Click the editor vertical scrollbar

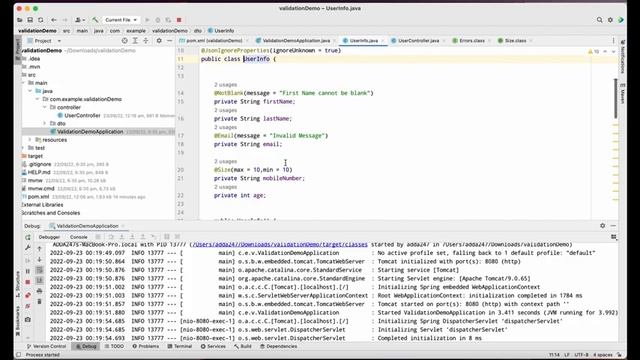tap(616, 98)
